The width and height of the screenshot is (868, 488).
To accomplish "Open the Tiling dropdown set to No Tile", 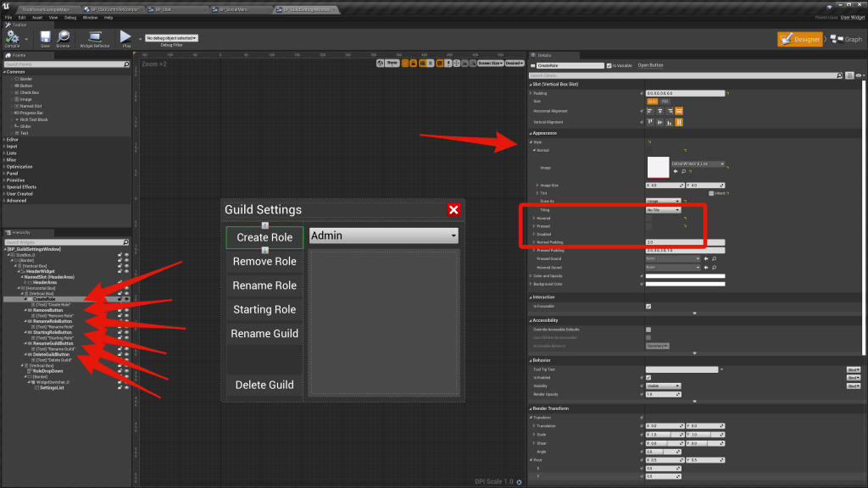I will pos(664,209).
